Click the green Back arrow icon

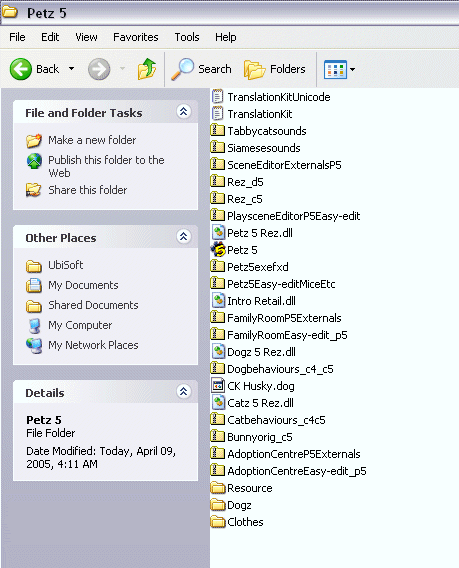[21, 69]
